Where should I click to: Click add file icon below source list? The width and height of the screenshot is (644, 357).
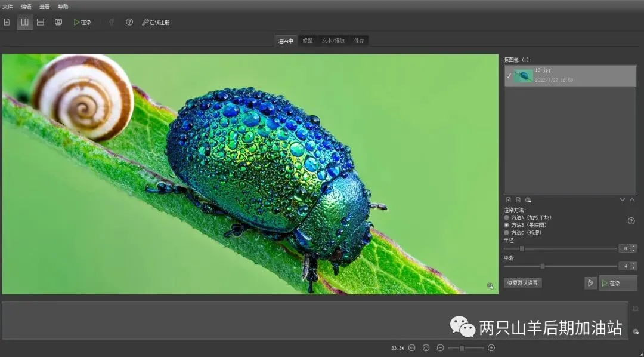509,200
